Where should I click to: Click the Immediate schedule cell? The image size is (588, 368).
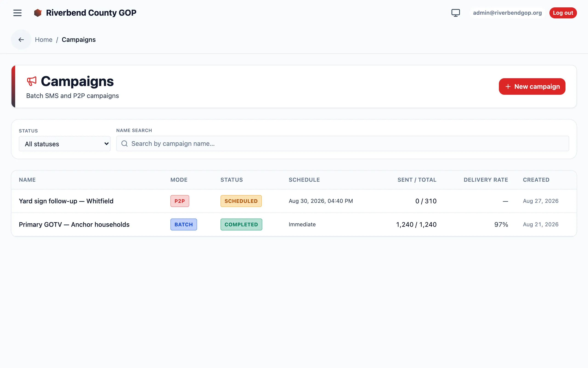point(302,224)
